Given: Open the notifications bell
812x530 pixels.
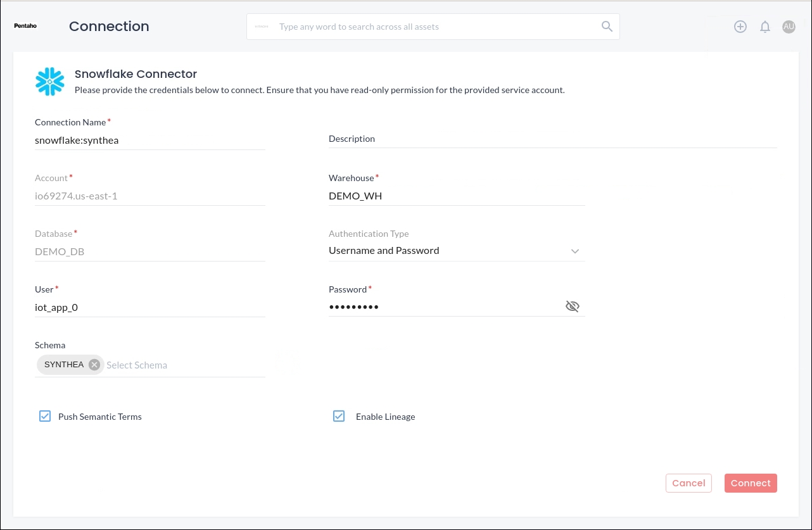Looking at the screenshot, I should click(x=765, y=27).
